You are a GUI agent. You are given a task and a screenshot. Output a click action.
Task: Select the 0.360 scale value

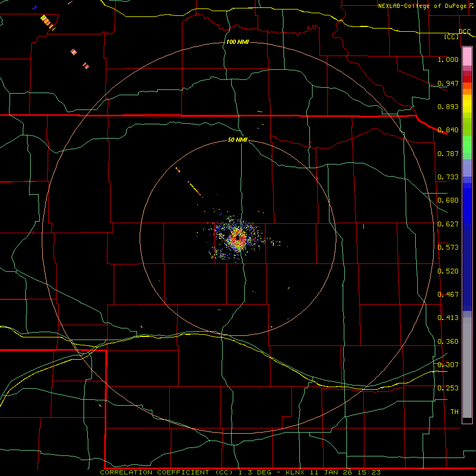tap(448, 342)
